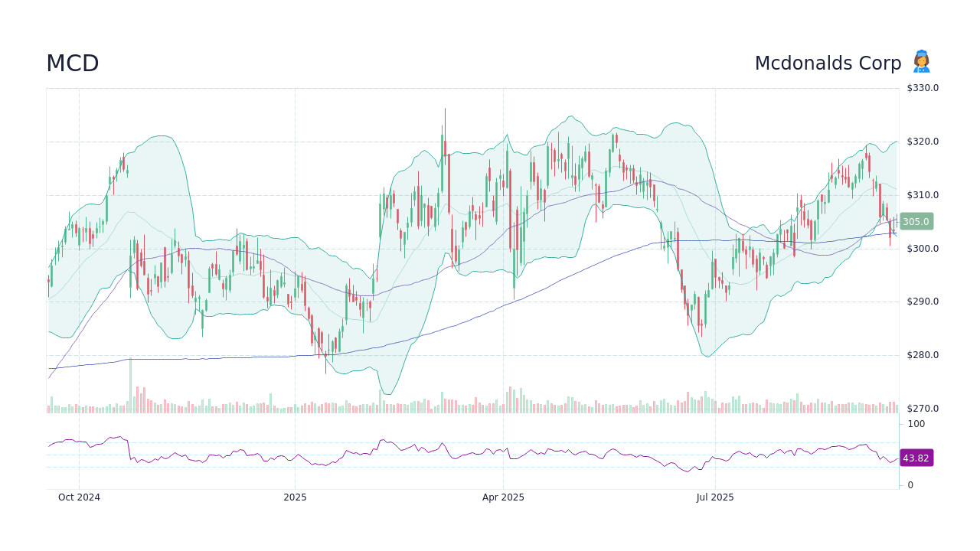Click the MCD ticker symbol title
The width and height of the screenshot is (980, 551).
(73, 64)
